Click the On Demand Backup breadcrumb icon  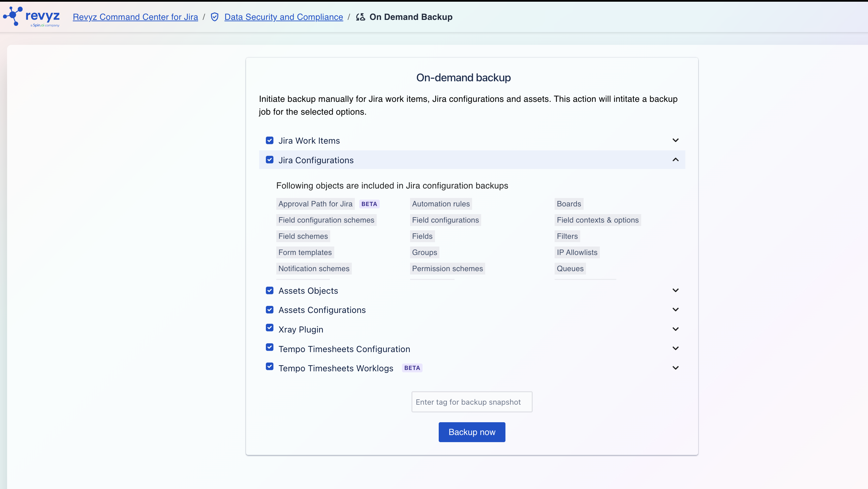(x=361, y=17)
